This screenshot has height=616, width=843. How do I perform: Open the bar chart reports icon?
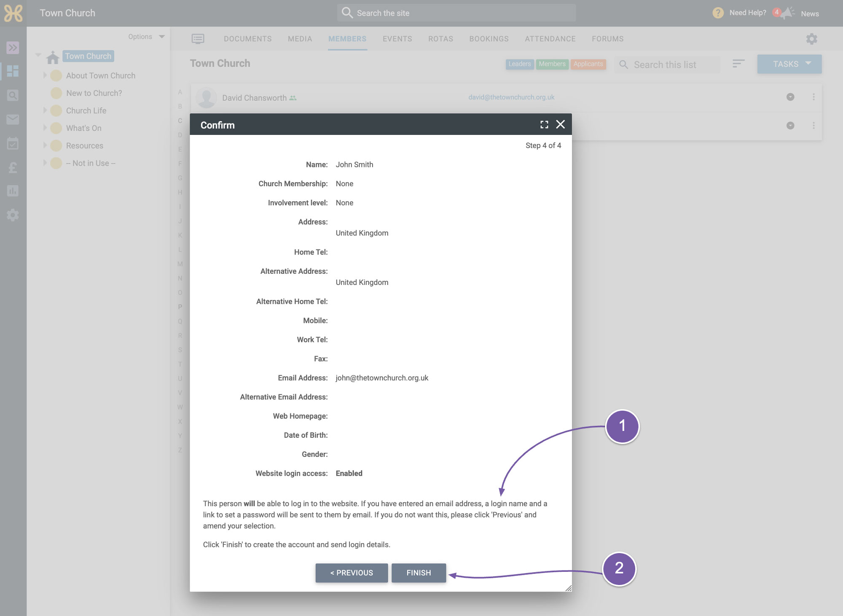pos(13,191)
